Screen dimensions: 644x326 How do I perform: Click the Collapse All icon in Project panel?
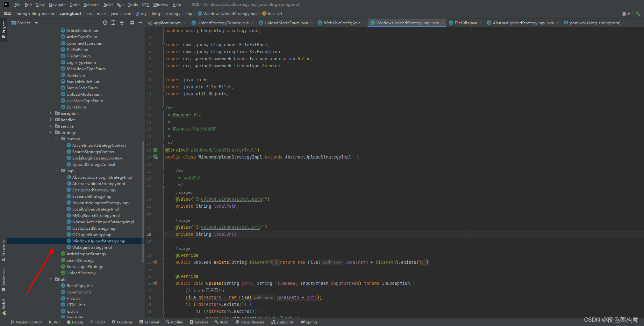point(122,23)
